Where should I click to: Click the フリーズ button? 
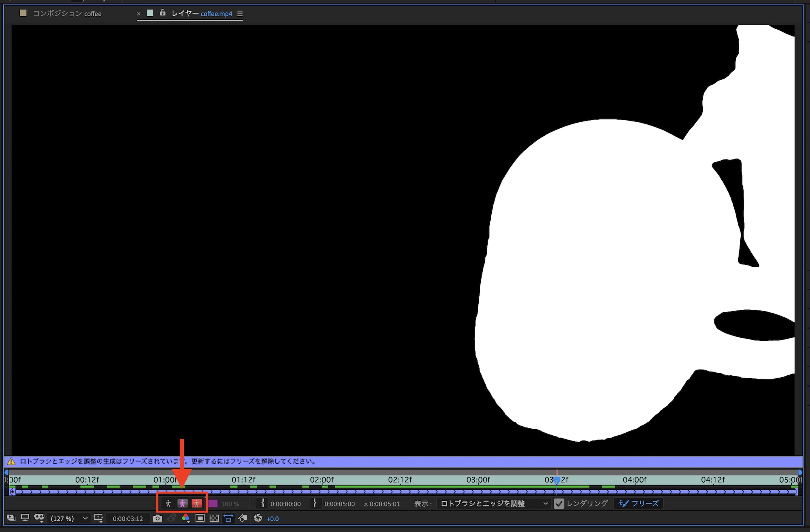pos(639,504)
